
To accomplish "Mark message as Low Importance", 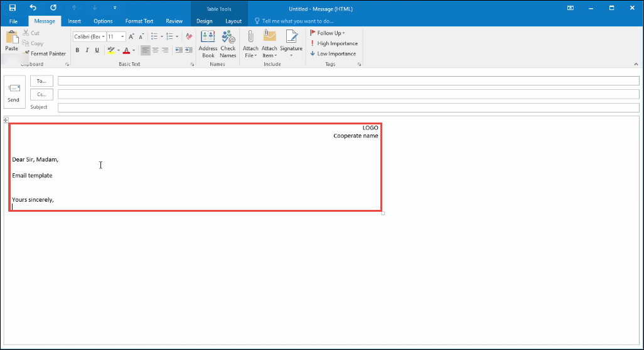I will click(x=333, y=53).
